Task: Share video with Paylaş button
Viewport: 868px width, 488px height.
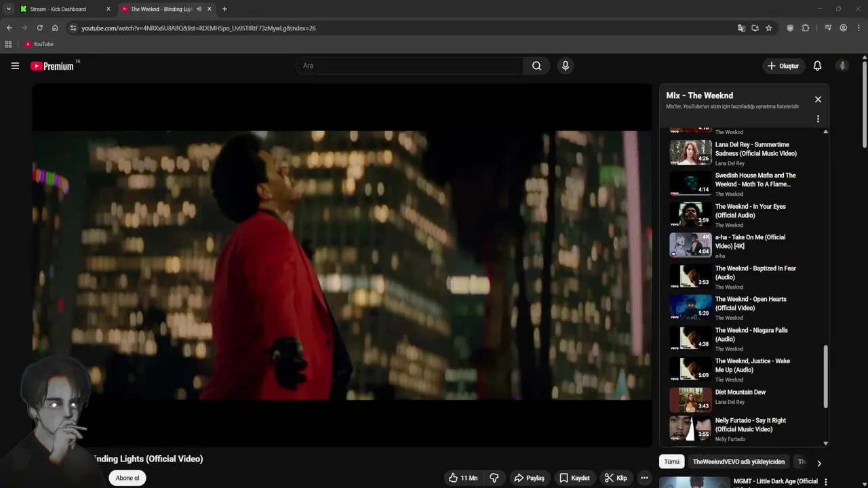Action: 529,478
